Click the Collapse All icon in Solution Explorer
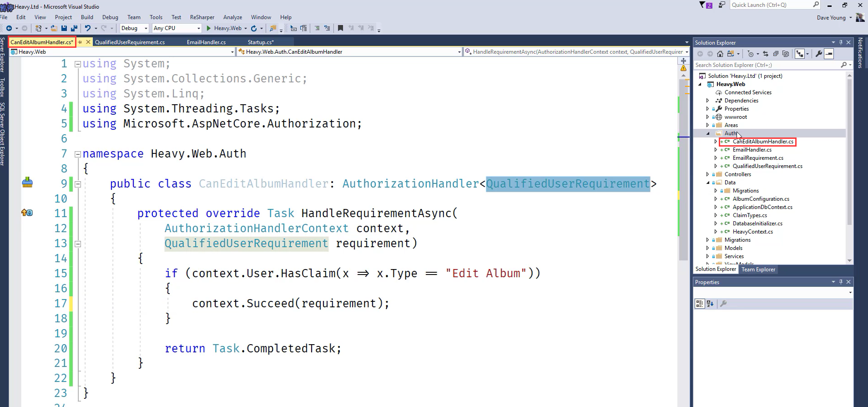 pos(776,54)
